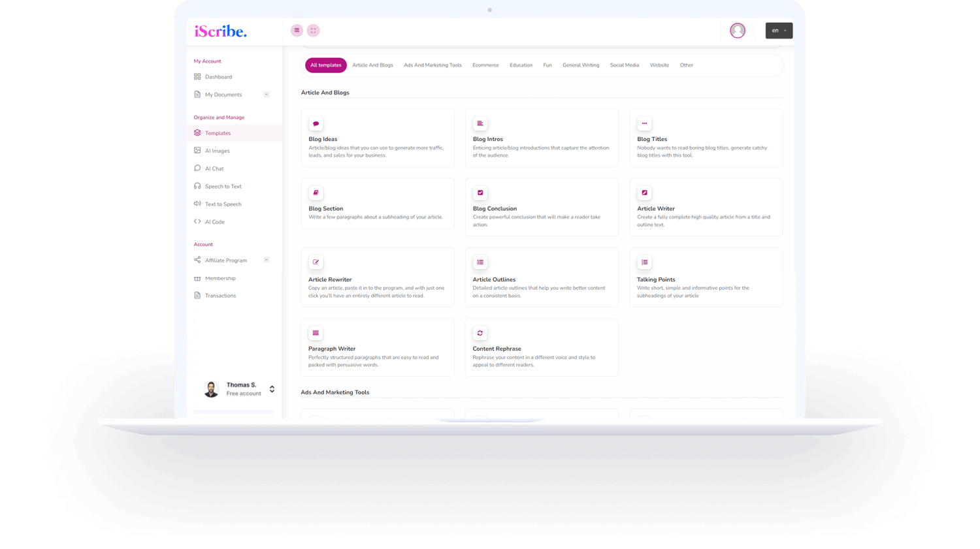Expand the My Documents section

pos(266,94)
